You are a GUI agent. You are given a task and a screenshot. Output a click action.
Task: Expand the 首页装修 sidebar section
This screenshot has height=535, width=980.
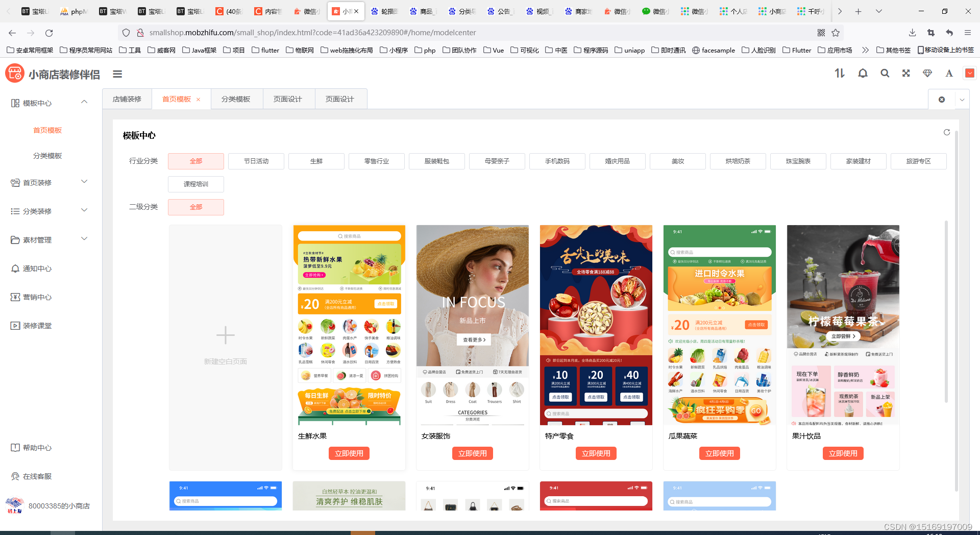48,182
